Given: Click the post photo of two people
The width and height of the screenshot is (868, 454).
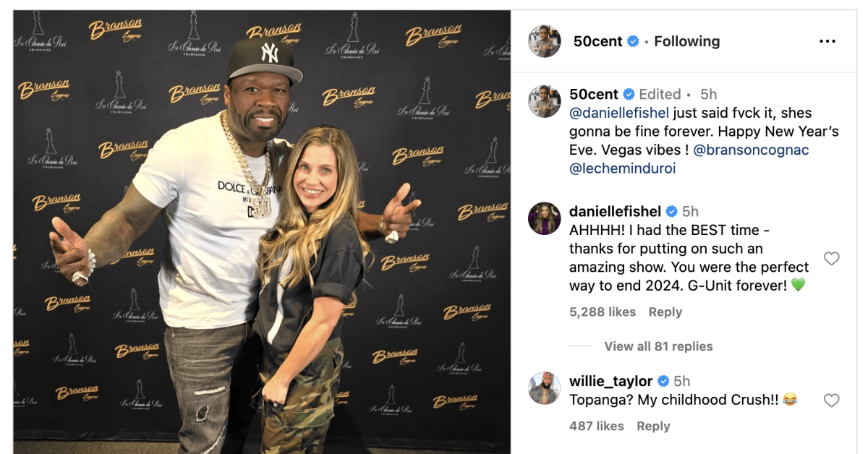Looking at the screenshot, I should tap(262, 232).
